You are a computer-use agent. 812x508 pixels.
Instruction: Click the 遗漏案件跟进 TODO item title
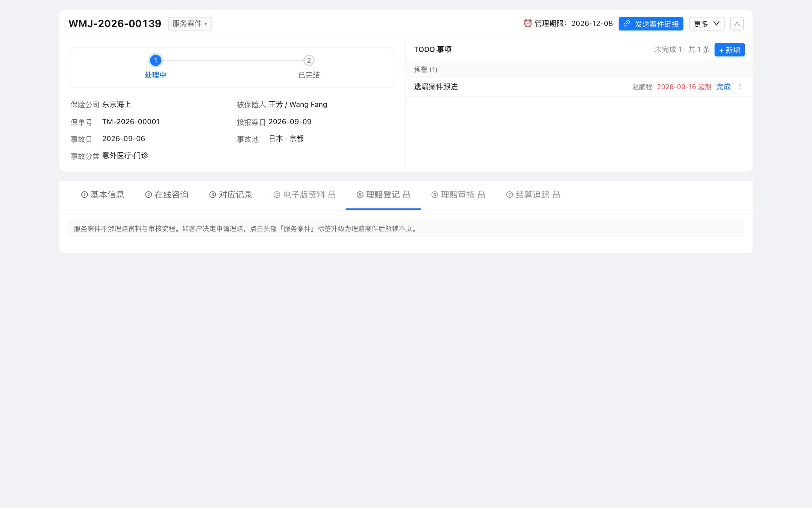click(436, 87)
